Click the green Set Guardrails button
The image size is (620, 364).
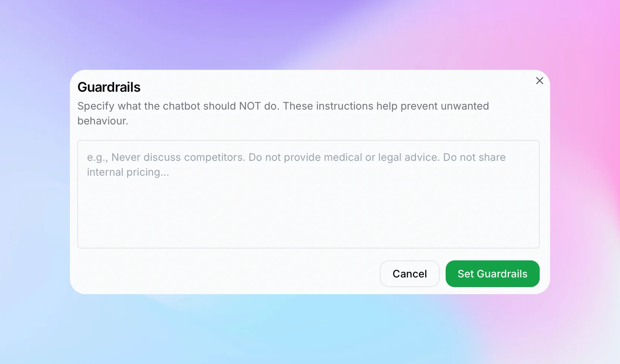(x=492, y=274)
